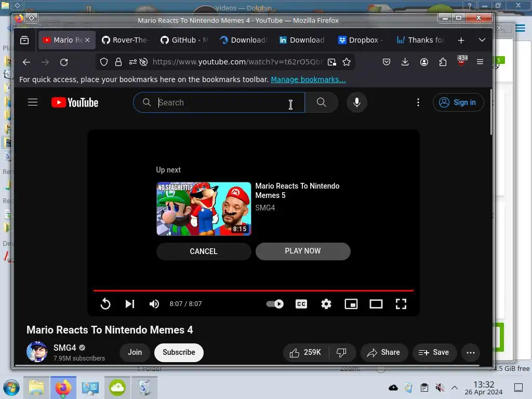Open YouTube guide hamburger menu
The width and height of the screenshot is (532, 399).
(x=33, y=102)
